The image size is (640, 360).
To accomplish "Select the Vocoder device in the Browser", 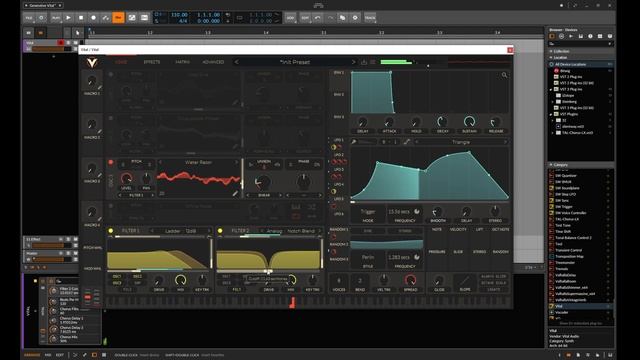I will (562, 312).
